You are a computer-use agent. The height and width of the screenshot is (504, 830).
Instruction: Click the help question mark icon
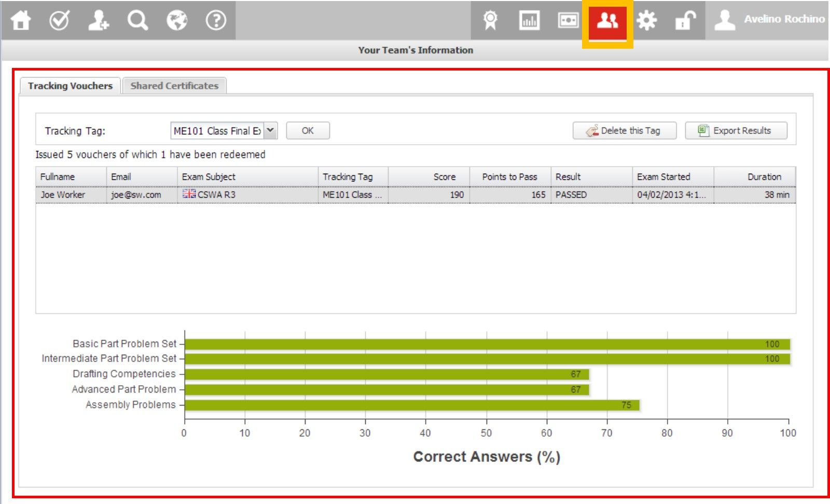tap(216, 21)
